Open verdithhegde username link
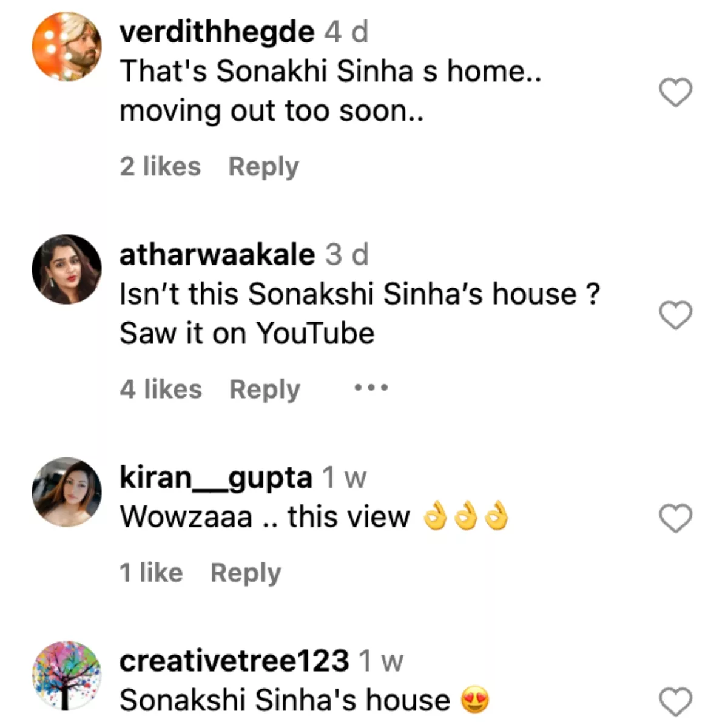728x722 pixels. click(217, 32)
